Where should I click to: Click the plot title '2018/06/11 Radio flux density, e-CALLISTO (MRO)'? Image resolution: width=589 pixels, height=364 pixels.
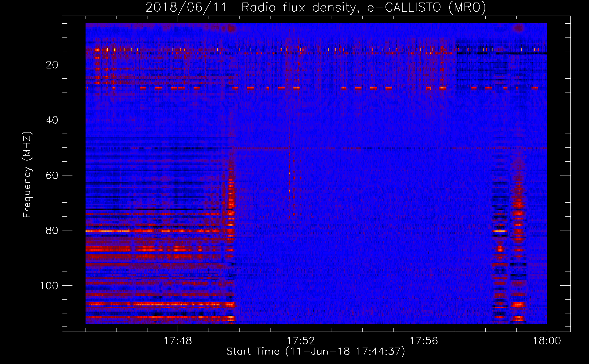click(x=316, y=7)
